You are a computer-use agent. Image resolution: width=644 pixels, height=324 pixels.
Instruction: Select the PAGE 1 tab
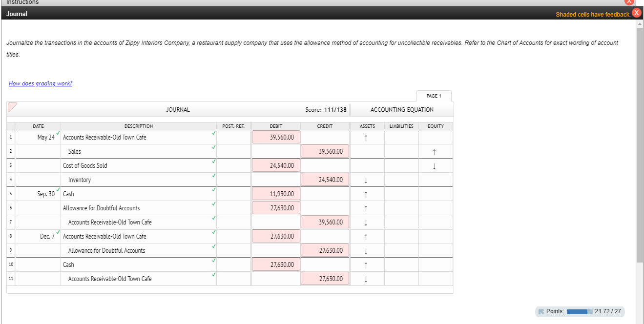coord(434,96)
